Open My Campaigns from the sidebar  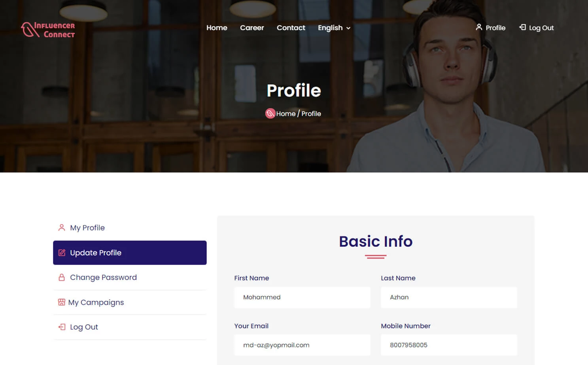coord(96,302)
